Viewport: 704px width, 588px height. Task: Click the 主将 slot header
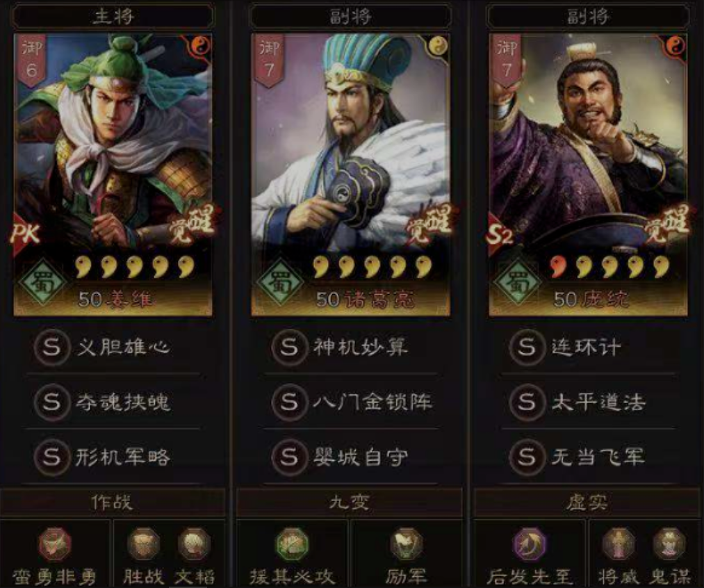[x=113, y=17]
